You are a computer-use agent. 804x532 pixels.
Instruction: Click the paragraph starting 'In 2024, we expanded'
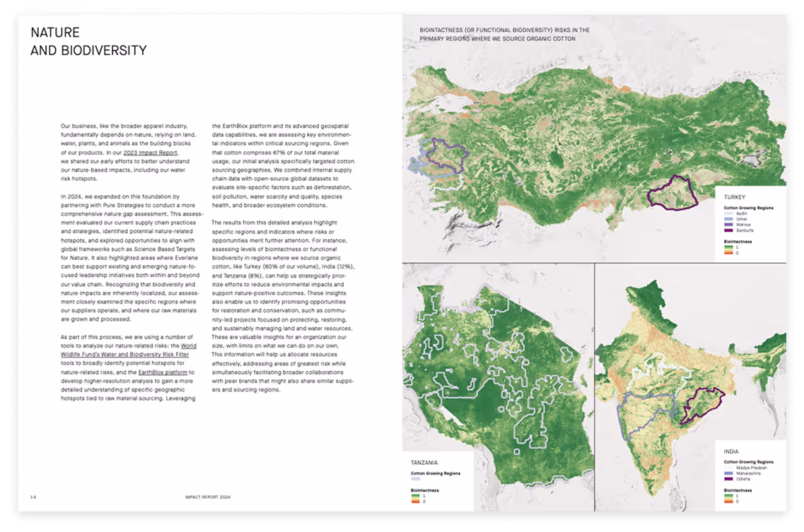pos(132,258)
